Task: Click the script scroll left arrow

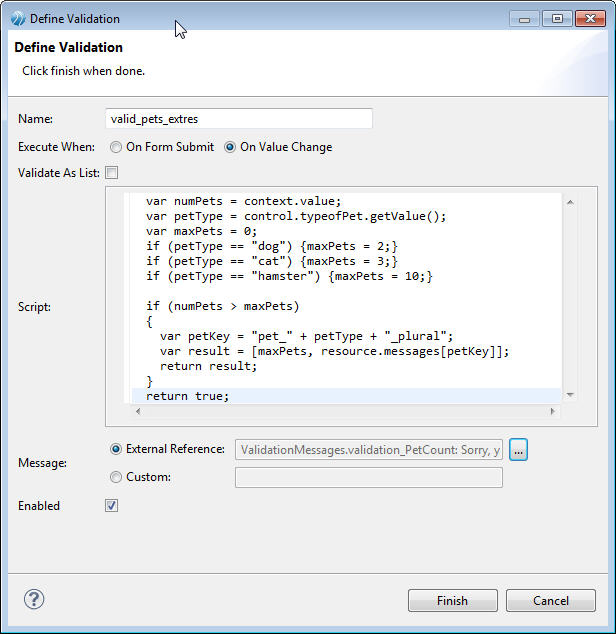Action: (134, 411)
